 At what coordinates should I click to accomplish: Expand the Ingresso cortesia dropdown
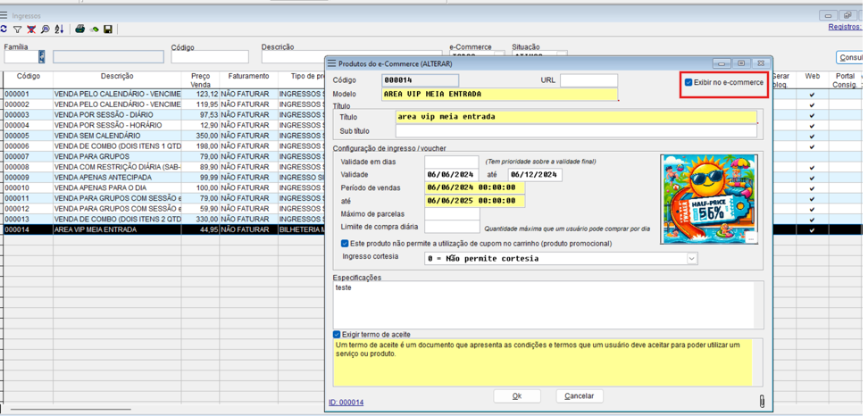click(691, 259)
